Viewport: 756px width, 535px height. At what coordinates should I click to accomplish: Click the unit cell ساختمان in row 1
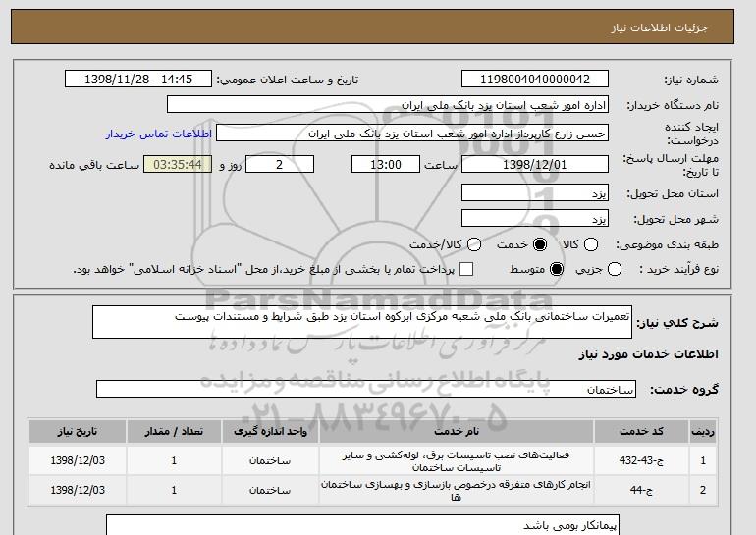[x=270, y=460]
